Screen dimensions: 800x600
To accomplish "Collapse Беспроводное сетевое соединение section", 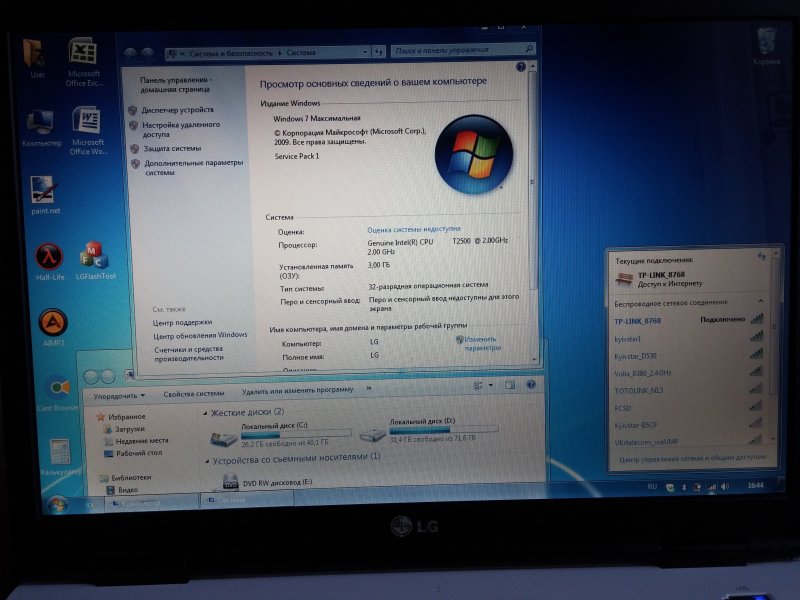I will [759, 301].
